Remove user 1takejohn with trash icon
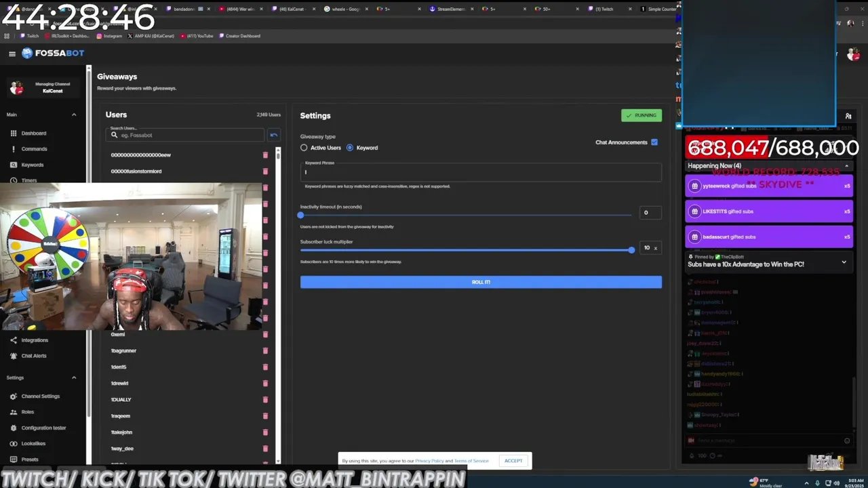Screen dimensions: 868x488 265,432
